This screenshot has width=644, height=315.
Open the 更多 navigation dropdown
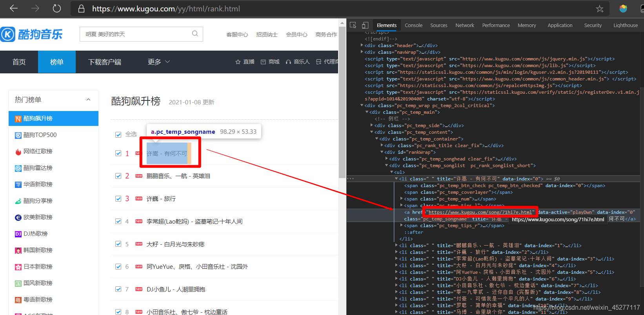click(158, 62)
